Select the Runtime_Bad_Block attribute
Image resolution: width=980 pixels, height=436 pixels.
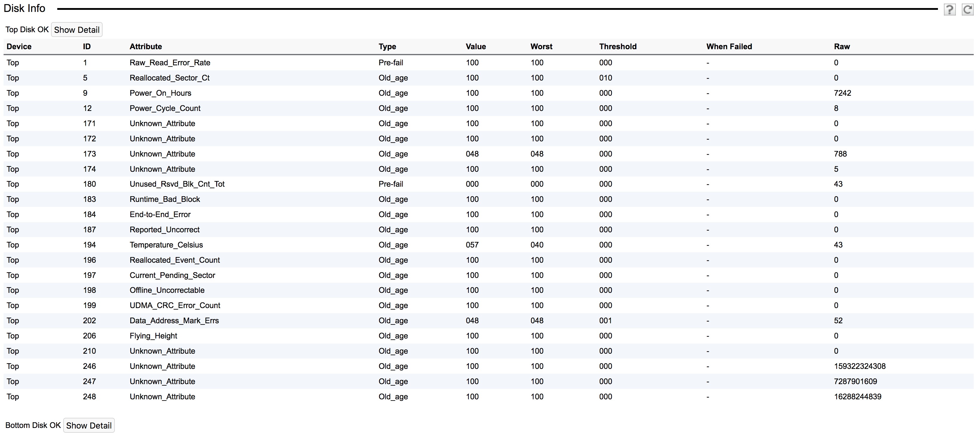point(164,199)
